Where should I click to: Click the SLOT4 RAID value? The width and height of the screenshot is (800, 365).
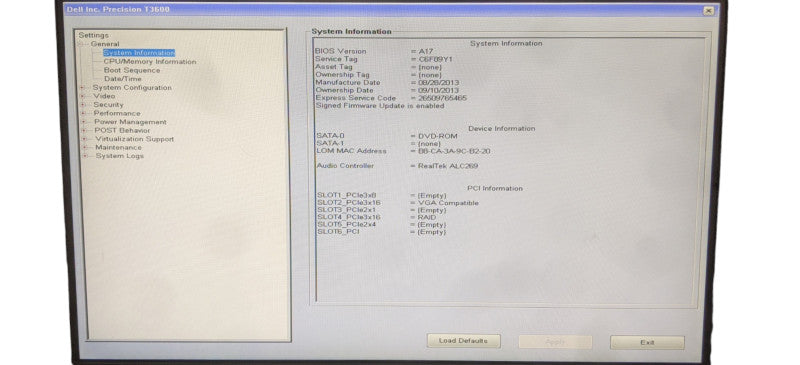pos(427,217)
